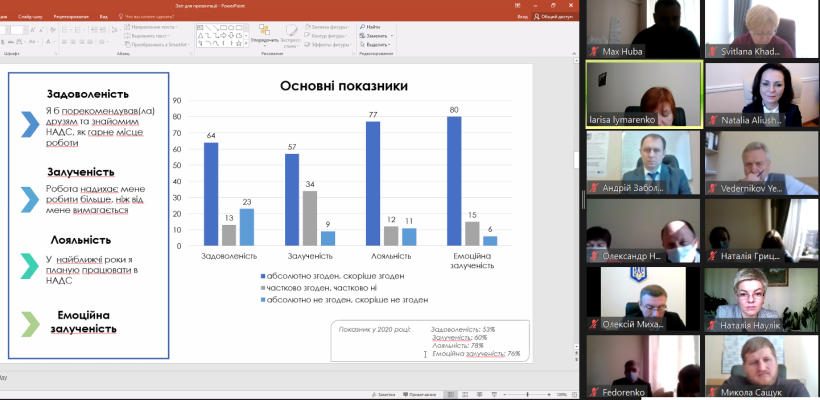This screenshot has height=400, width=820.
Task: Open Quick Styles (Экспресс-стили) gallery
Action: pos(292,36)
